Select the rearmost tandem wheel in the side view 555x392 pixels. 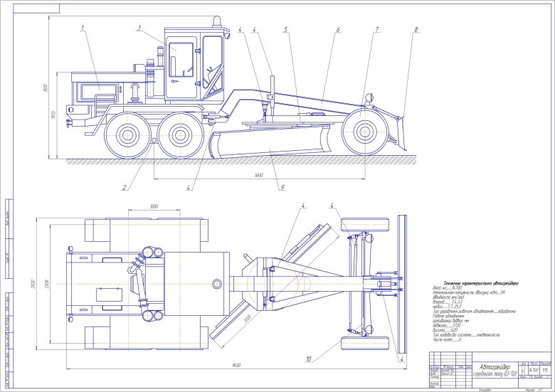click(x=126, y=133)
